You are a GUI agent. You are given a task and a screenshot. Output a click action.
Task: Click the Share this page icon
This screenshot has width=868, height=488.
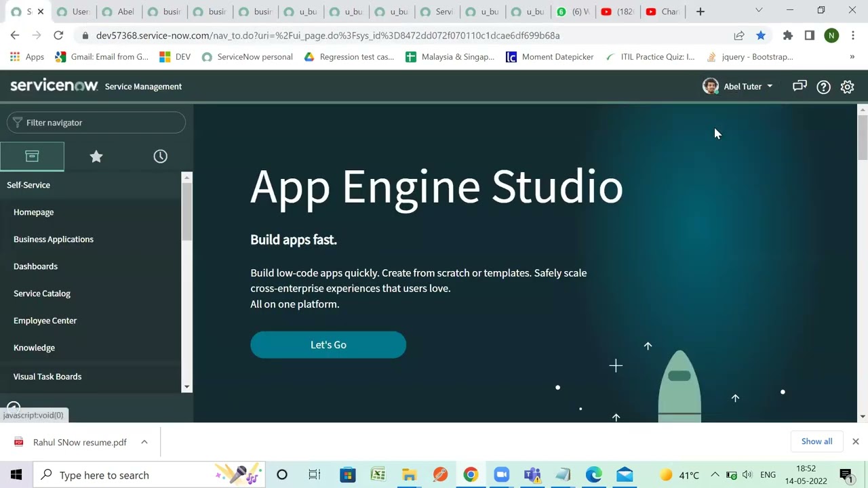pos(739,35)
